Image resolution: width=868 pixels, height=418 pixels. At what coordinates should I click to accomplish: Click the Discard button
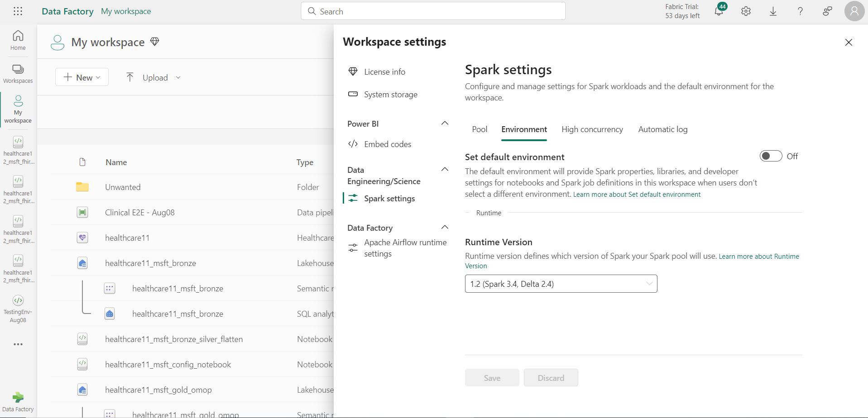click(x=551, y=378)
